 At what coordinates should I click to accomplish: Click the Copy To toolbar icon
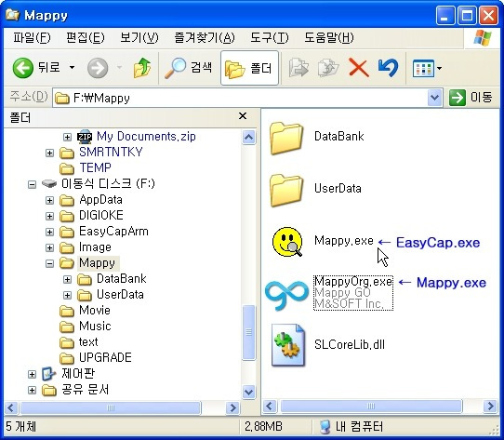328,68
